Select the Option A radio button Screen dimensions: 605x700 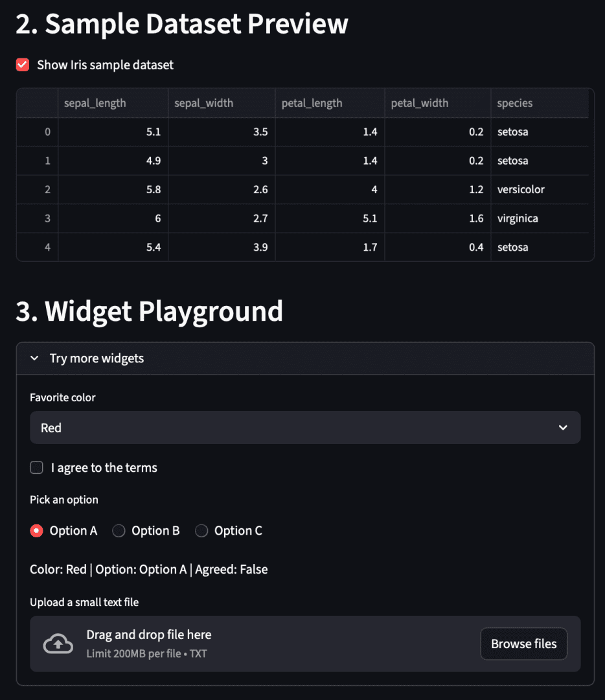pos(37,531)
